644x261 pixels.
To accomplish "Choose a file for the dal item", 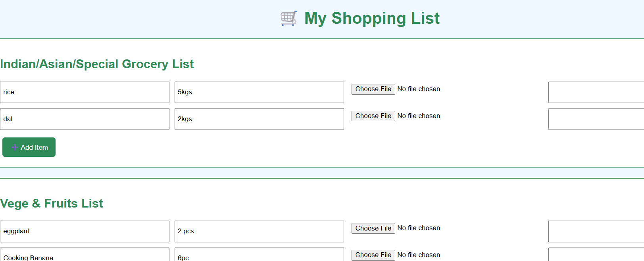I will pyautogui.click(x=373, y=116).
